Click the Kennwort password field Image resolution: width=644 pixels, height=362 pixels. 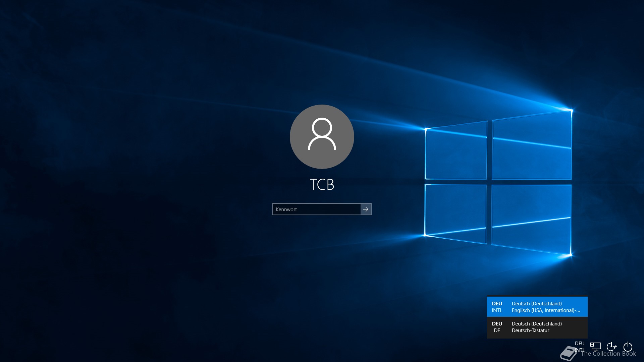[x=316, y=209]
